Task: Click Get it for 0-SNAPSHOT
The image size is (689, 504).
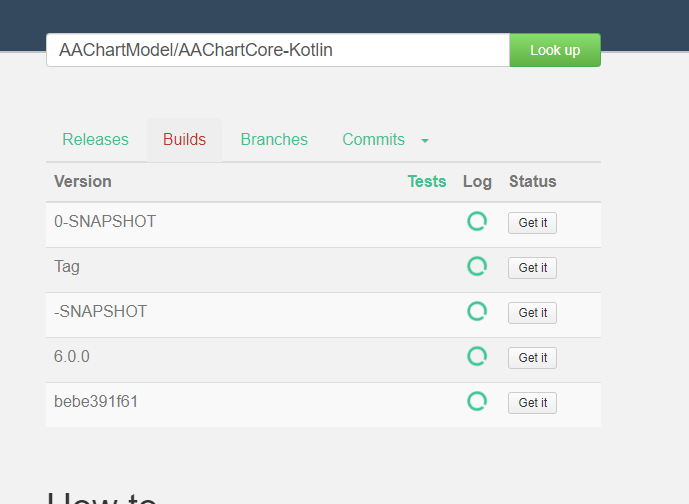Action: tap(533, 223)
